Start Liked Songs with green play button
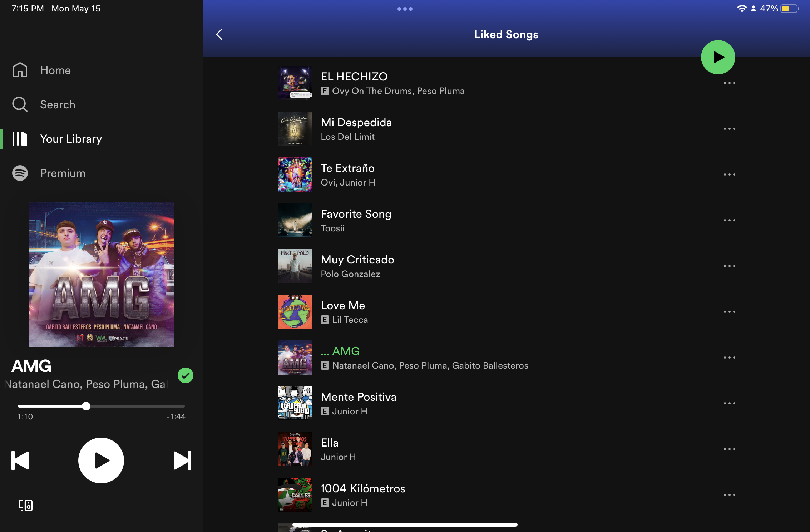This screenshot has width=810, height=532. point(718,57)
